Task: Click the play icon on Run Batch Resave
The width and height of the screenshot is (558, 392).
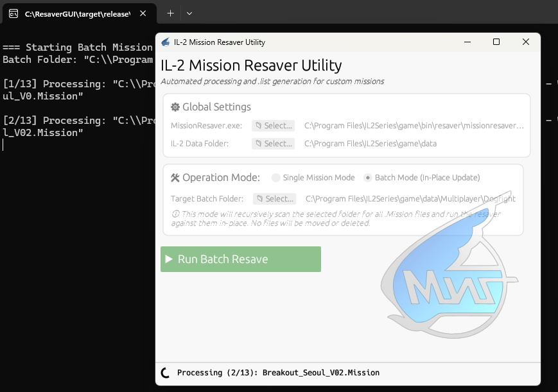Action: [x=169, y=259]
